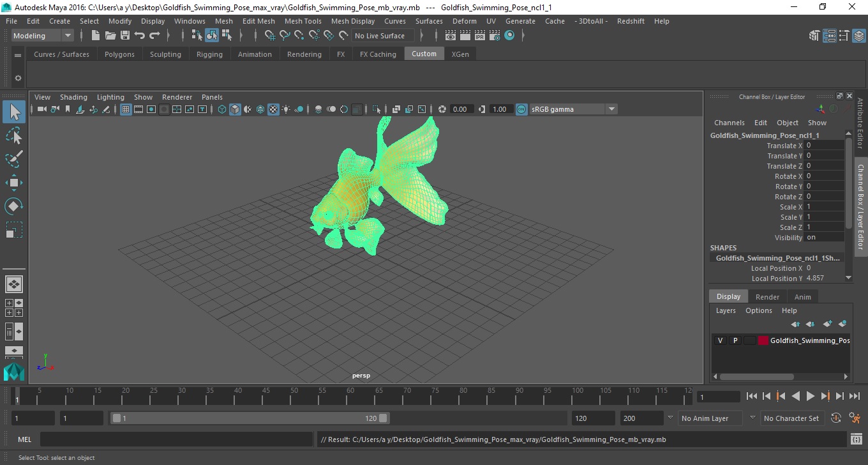Click Select by component type icon

pyautogui.click(x=227, y=36)
